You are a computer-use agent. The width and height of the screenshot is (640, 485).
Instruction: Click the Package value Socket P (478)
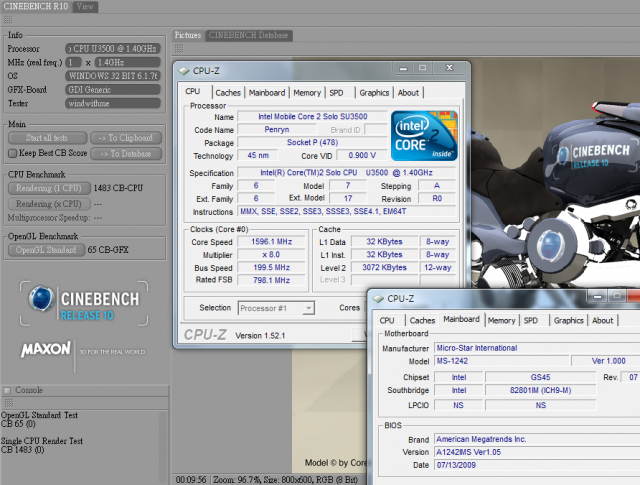312,142
